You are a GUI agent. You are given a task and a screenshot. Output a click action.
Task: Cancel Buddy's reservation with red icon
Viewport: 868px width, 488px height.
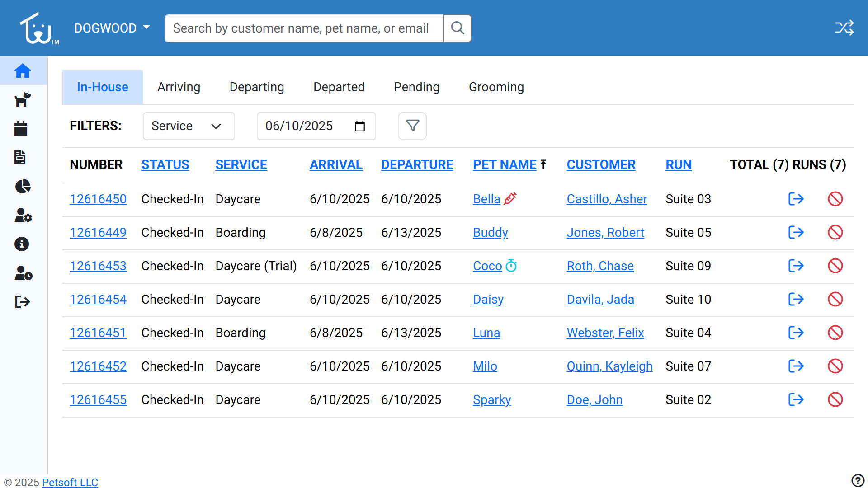click(835, 232)
